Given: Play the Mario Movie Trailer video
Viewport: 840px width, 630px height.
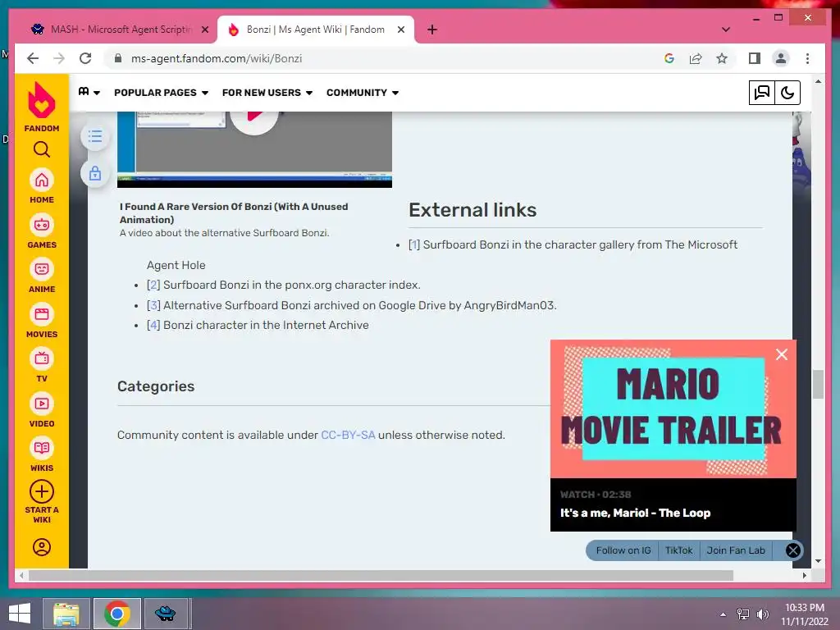Looking at the screenshot, I should 673,409.
